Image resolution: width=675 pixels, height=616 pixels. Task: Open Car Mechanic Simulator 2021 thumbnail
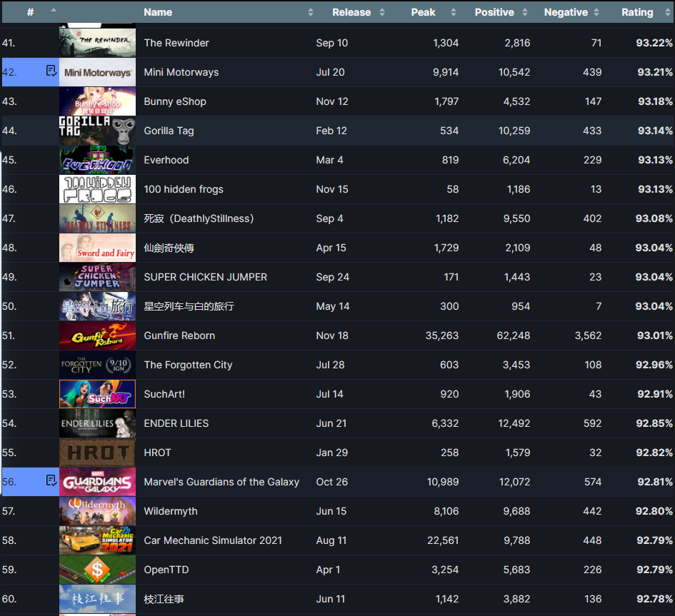point(97,540)
